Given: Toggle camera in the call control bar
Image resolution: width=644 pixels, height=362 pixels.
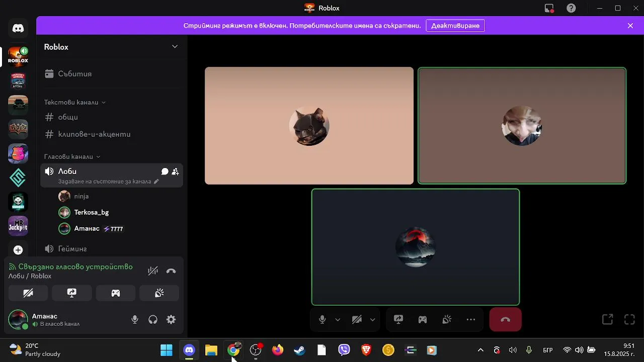Looking at the screenshot, I should point(357,319).
